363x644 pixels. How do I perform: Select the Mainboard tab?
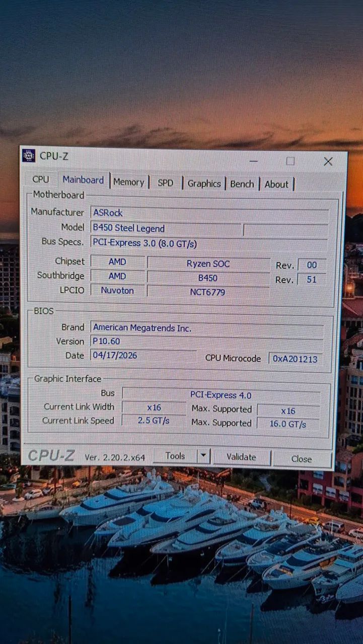[x=83, y=180]
